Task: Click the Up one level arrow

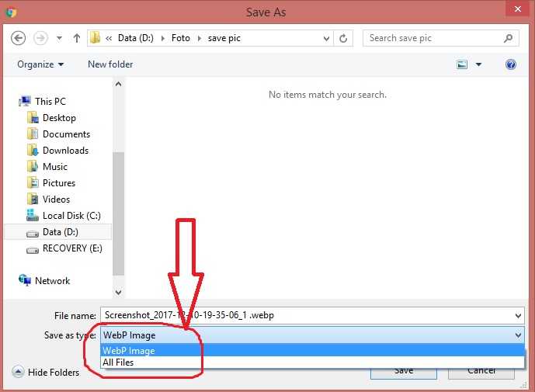Action: (x=77, y=38)
